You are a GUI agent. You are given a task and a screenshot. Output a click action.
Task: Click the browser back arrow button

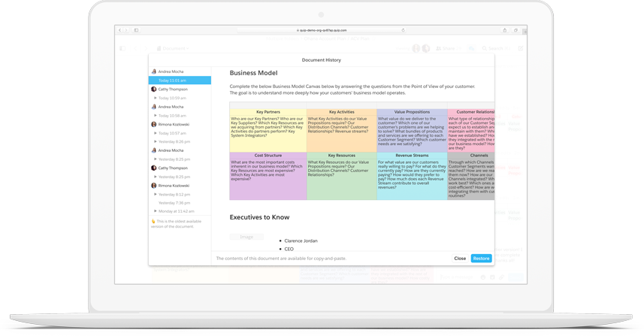click(x=120, y=31)
